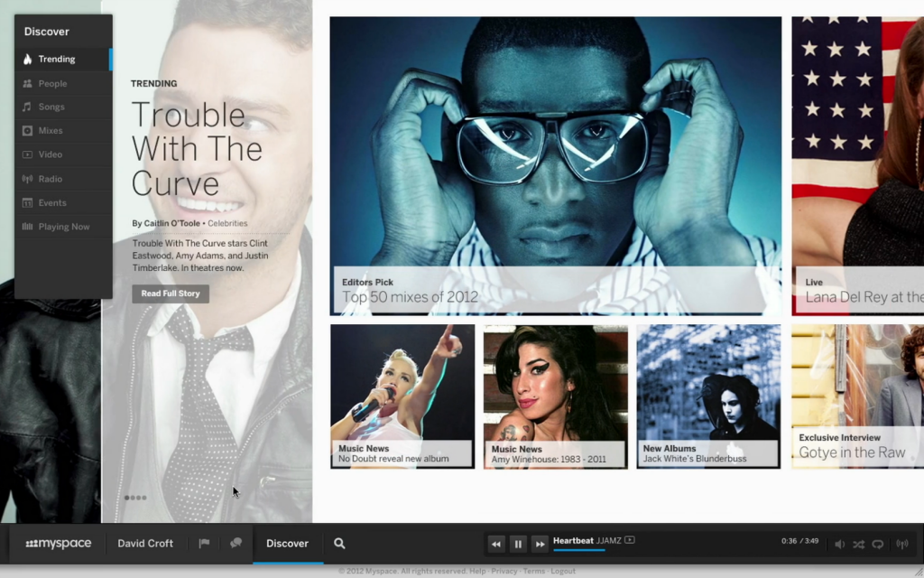The image size is (924, 578).
Task: Open the Gotye in the Raw interview tile
Action: (x=858, y=396)
